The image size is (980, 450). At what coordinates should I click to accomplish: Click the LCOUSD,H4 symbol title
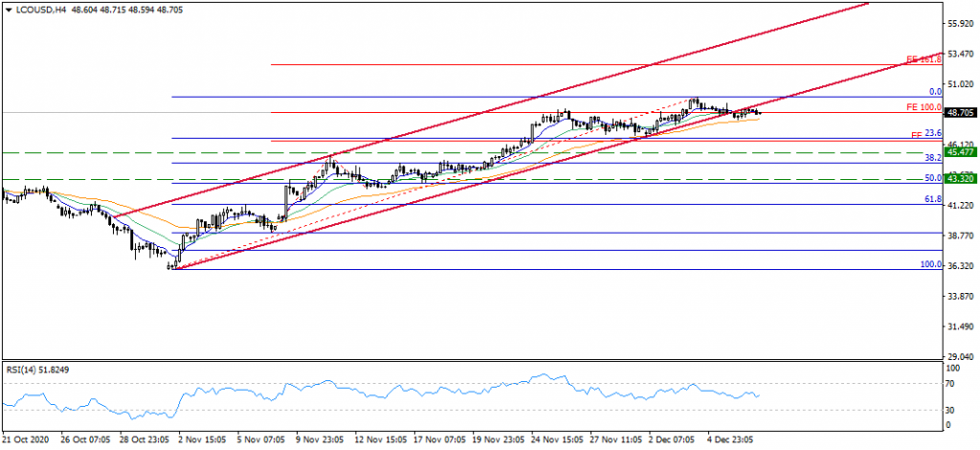[x=34, y=8]
